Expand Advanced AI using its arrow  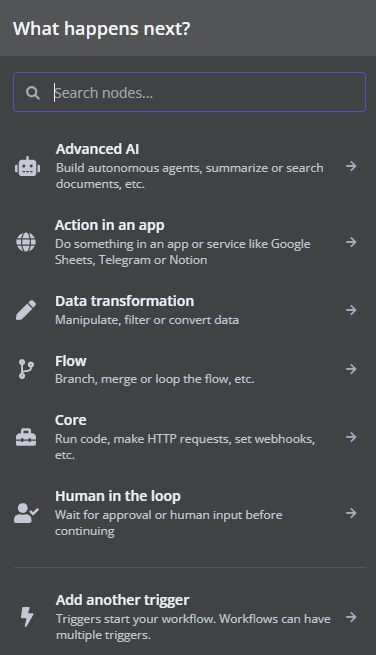(x=351, y=166)
